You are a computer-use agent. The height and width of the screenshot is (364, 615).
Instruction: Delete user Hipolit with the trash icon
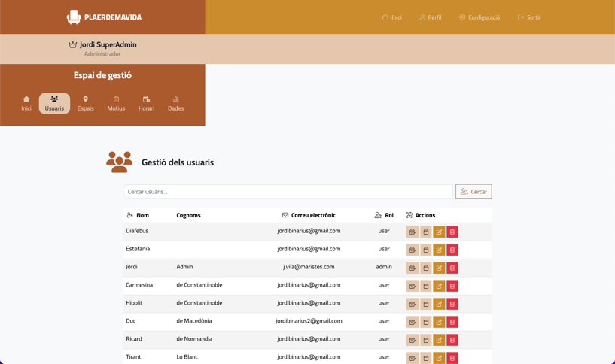point(452,304)
